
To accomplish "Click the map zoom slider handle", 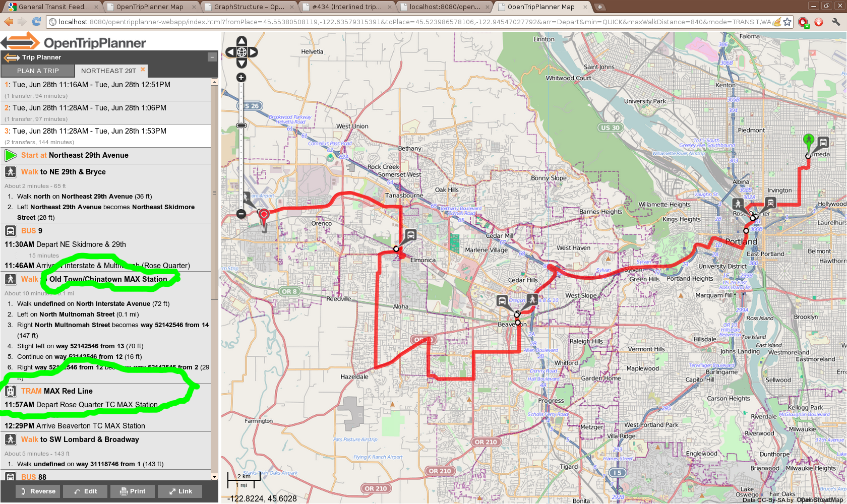I will (x=241, y=125).
